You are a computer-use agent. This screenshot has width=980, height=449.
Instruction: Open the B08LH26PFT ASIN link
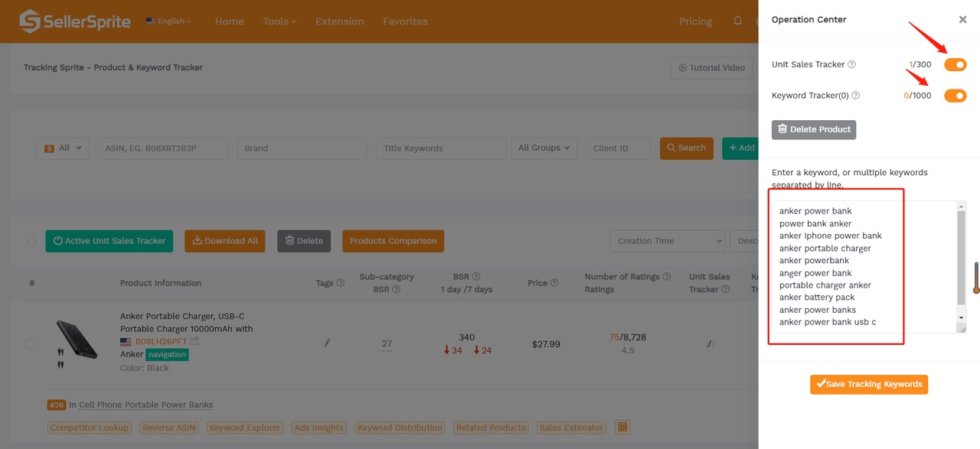[161, 342]
